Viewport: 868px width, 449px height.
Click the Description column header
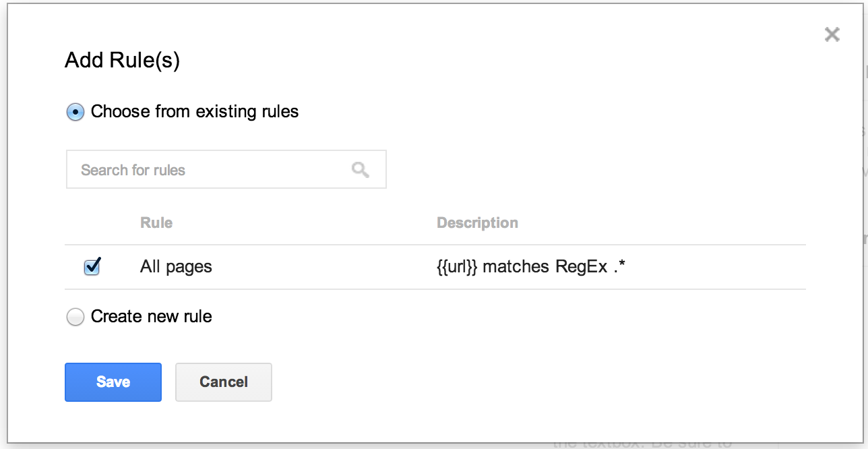477,223
